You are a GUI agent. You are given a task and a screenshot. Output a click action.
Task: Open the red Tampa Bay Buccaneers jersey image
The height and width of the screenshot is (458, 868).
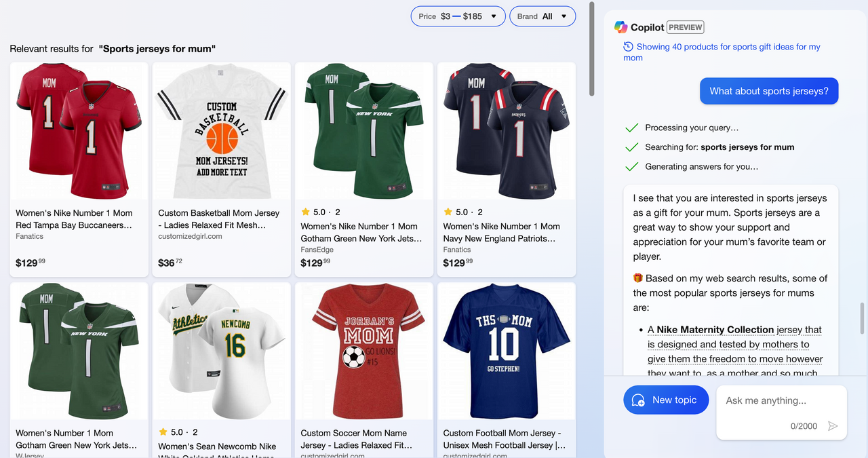coord(79,130)
